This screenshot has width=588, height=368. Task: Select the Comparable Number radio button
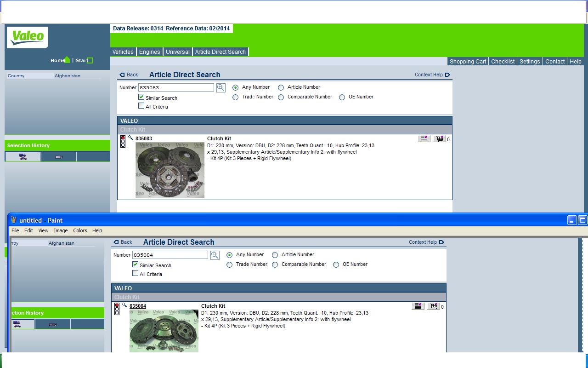click(x=281, y=97)
